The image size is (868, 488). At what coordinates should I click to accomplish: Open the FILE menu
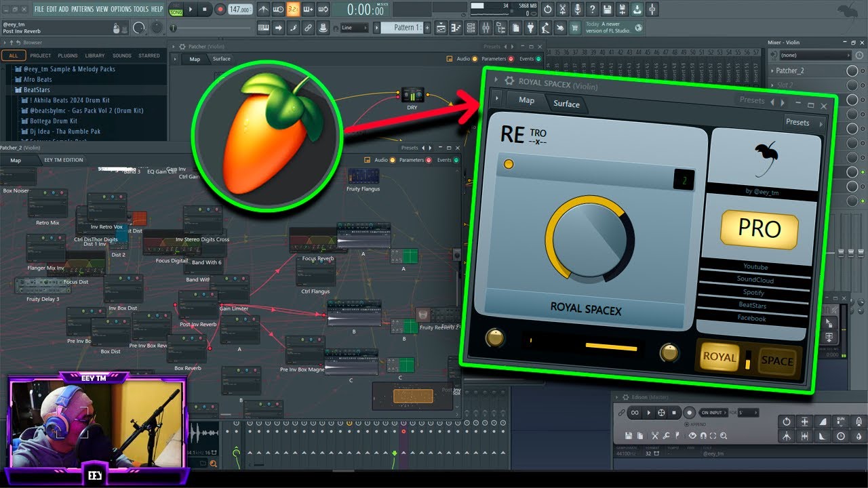click(39, 9)
